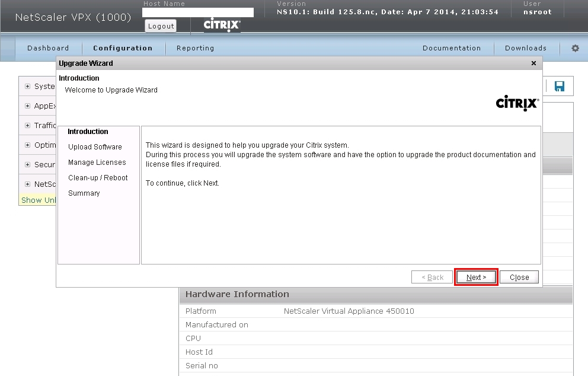Click the Host Id row label
The image size is (588, 376).
coord(199,352)
